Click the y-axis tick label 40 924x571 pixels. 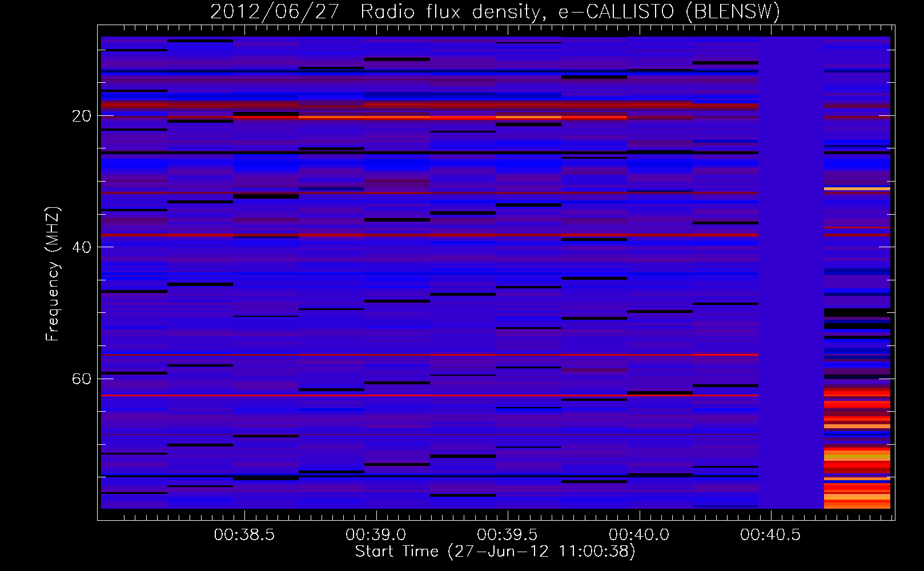[81, 247]
